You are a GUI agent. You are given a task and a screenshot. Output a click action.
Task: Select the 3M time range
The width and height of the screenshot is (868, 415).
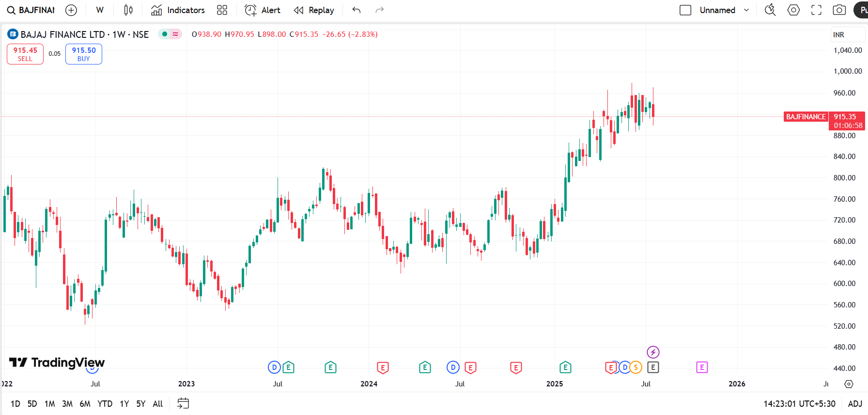(67, 403)
